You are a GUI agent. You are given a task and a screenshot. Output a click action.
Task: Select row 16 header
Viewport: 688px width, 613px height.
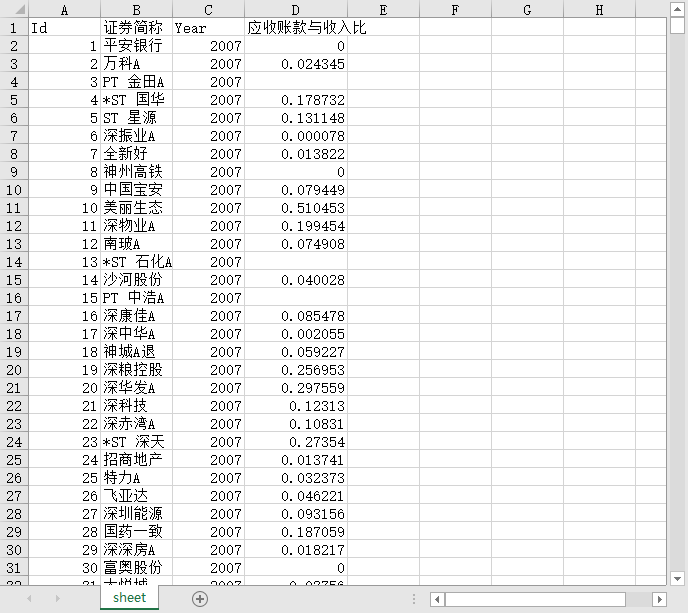point(14,298)
